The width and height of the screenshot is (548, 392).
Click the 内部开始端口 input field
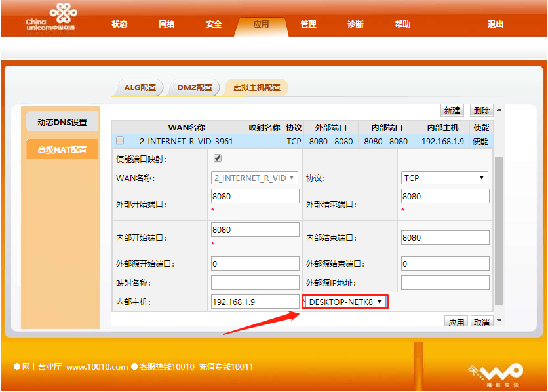[x=255, y=229]
